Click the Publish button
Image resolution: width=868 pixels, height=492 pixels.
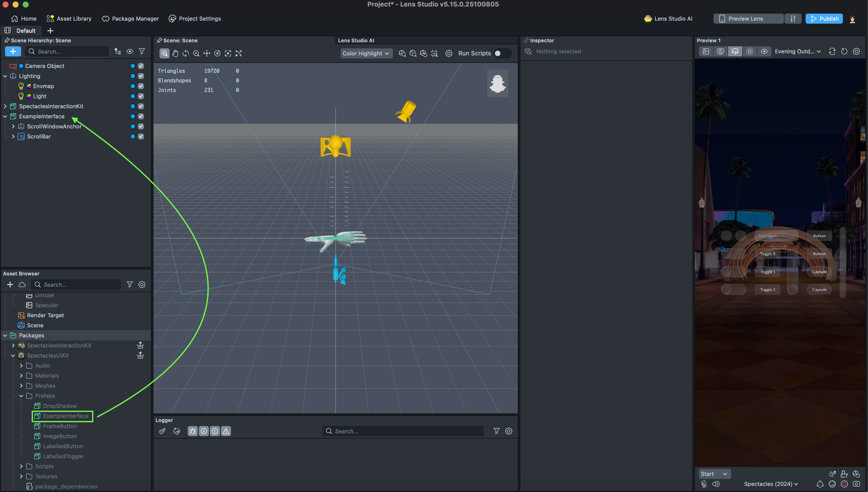coord(824,19)
